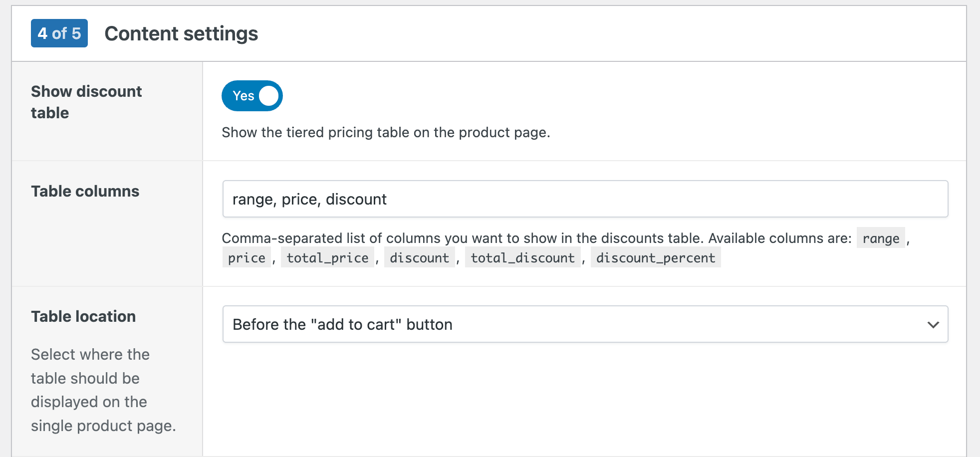Click the 'total_price' column code tag

click(327, 257)
